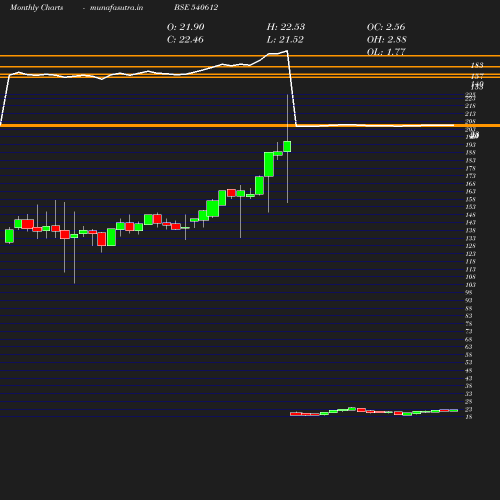Click the price axis label "78"
Image resolution: width=500 pixels, height=500 pixels.
(469, 324)
